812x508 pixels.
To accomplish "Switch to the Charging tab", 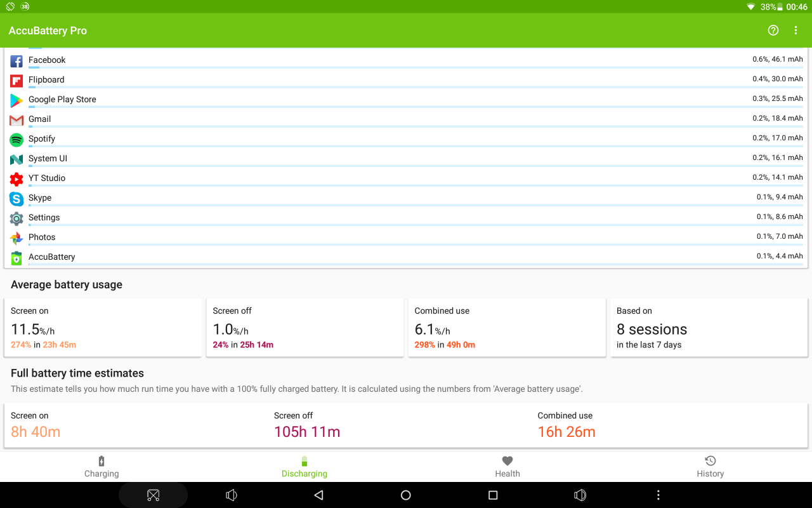I will click(101, 467).
